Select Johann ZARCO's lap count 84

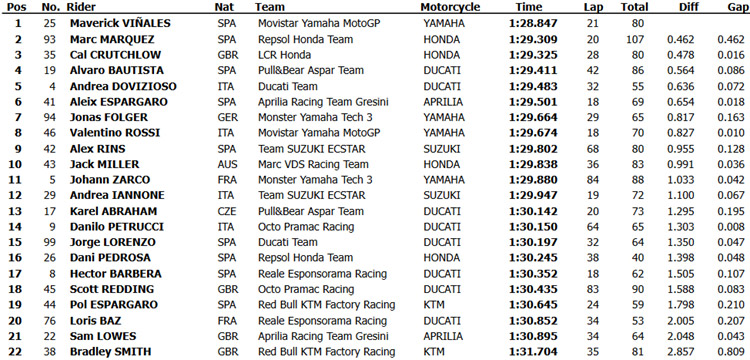[593, 180]
